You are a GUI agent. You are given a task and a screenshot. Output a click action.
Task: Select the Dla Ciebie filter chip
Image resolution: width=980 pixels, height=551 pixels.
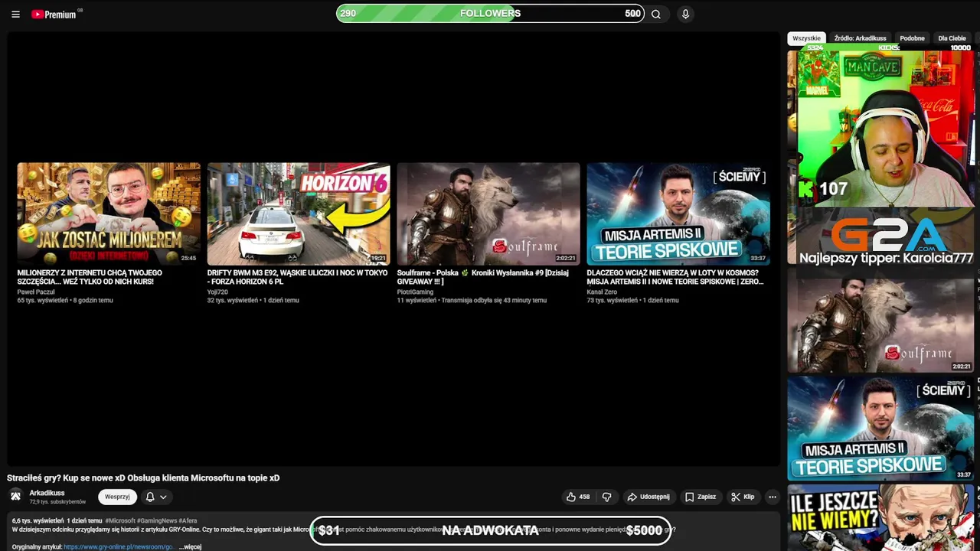tap(952, 38)
